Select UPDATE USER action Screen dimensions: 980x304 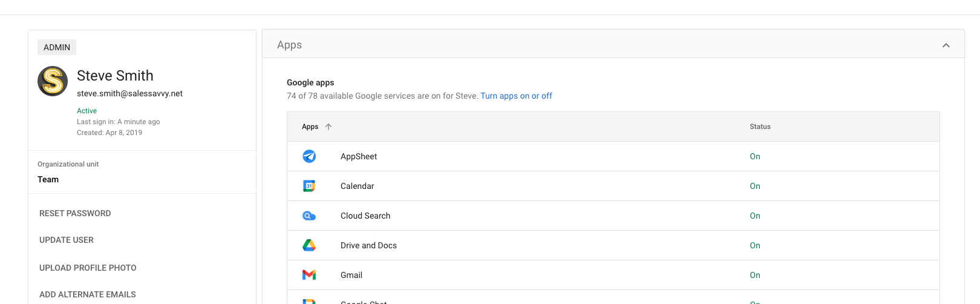(x=67, y=240)
